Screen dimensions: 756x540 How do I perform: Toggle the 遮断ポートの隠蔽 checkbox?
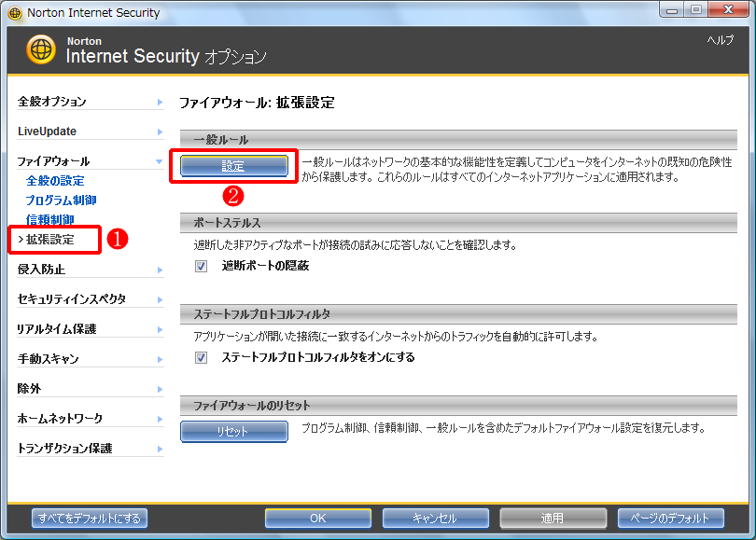point(202,266)
